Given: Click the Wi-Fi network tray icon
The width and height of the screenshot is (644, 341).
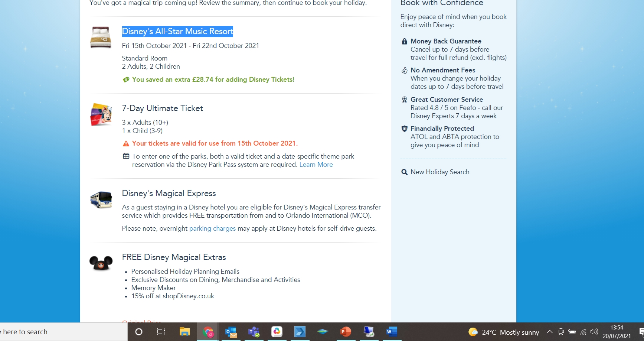Looking at the screenshot, I should pyautogui.click(x=583, y=332).
